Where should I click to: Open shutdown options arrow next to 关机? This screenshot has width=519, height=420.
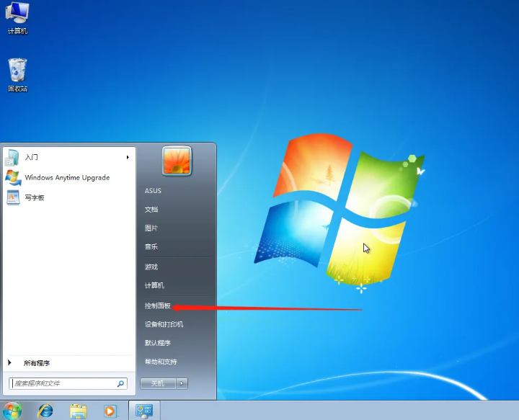pyautogui.click(x=182, y=383)
